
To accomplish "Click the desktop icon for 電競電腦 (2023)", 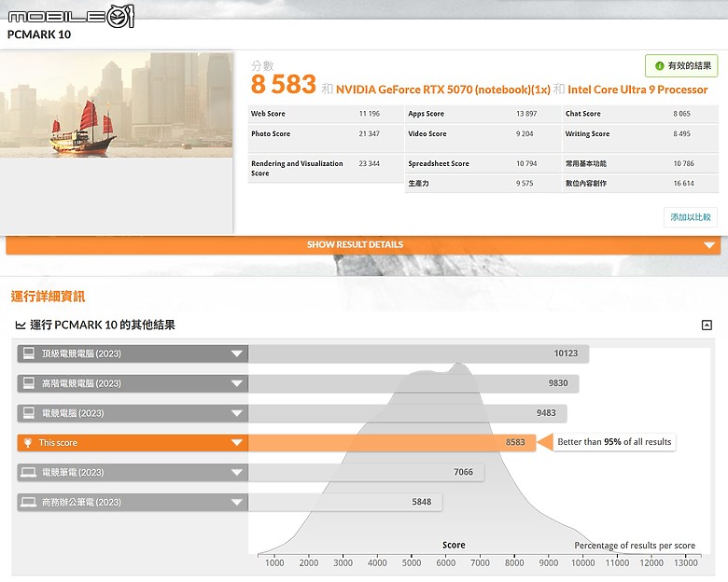I will pos(29,412).
